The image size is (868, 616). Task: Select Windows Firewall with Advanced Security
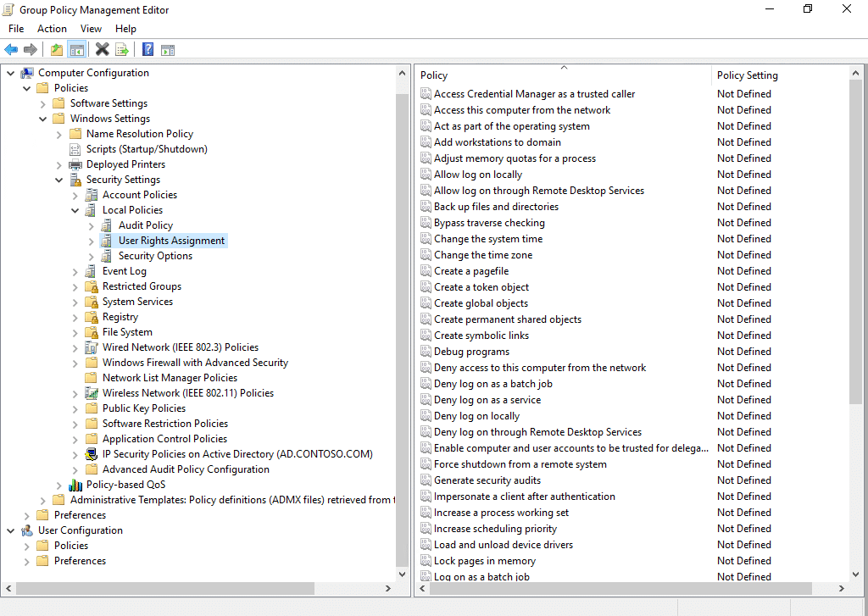(x=195, y=363)
